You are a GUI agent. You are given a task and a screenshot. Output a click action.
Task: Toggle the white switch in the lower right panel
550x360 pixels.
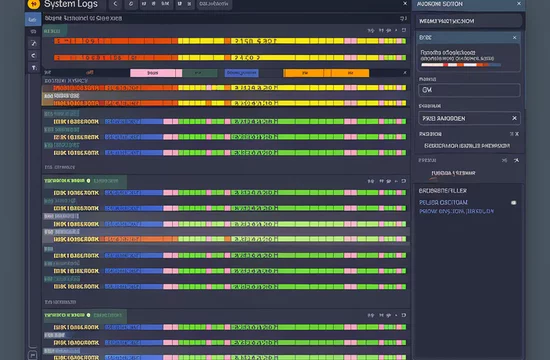coord(514,202)
